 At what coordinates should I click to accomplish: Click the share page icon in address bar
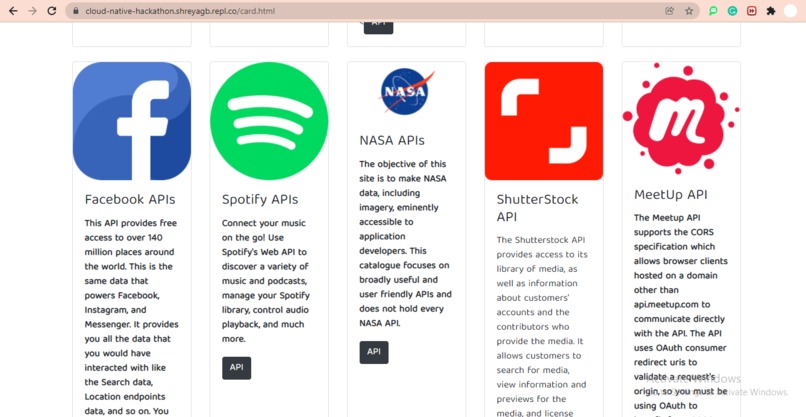(x=669, y=11)
